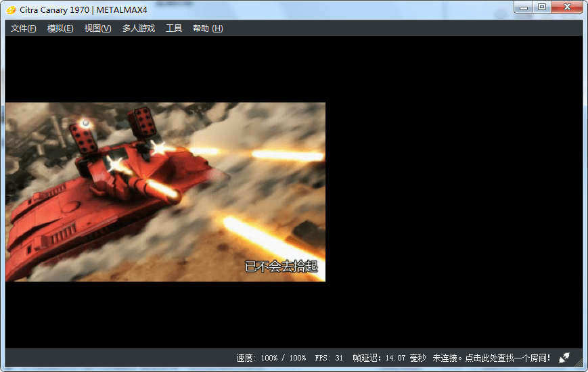Click the multiplayer connection status icon
This screenshot has height=372, width=588.
point(564,358)
